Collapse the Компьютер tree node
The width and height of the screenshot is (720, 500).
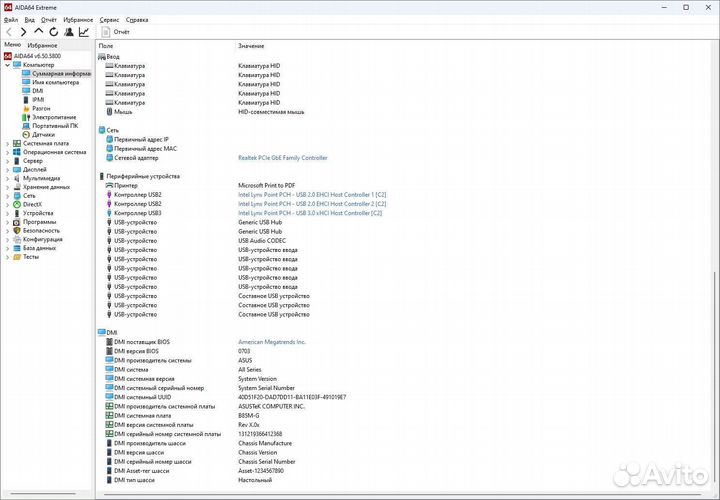click(x=7, y=65)
